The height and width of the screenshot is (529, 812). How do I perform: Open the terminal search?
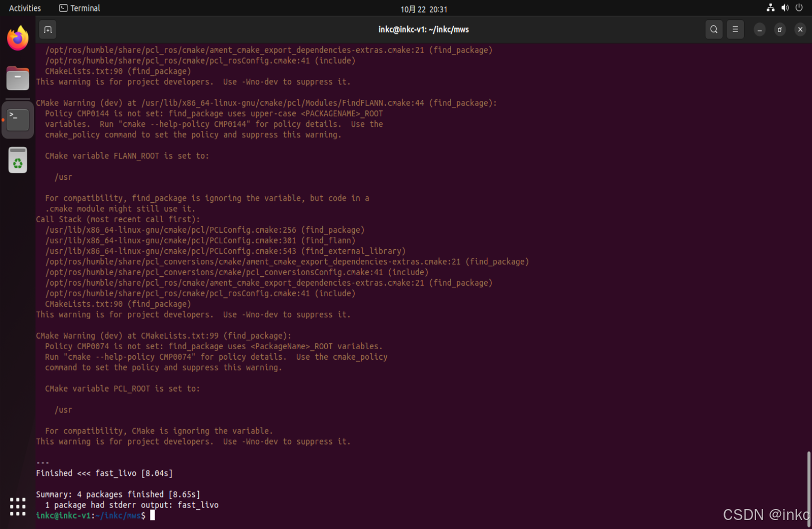pyautogui.click(x=714, y=29)
